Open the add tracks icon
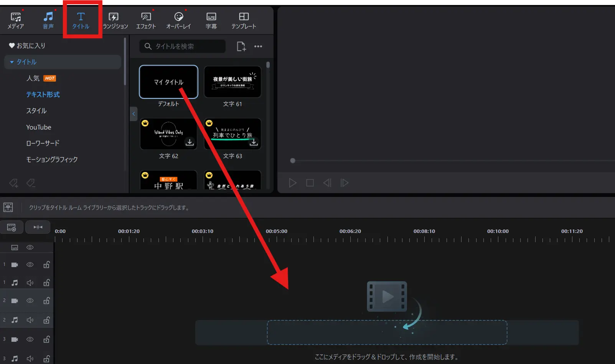Image resolution: width=615 pixels, height=364 pixels. [12, 227]
